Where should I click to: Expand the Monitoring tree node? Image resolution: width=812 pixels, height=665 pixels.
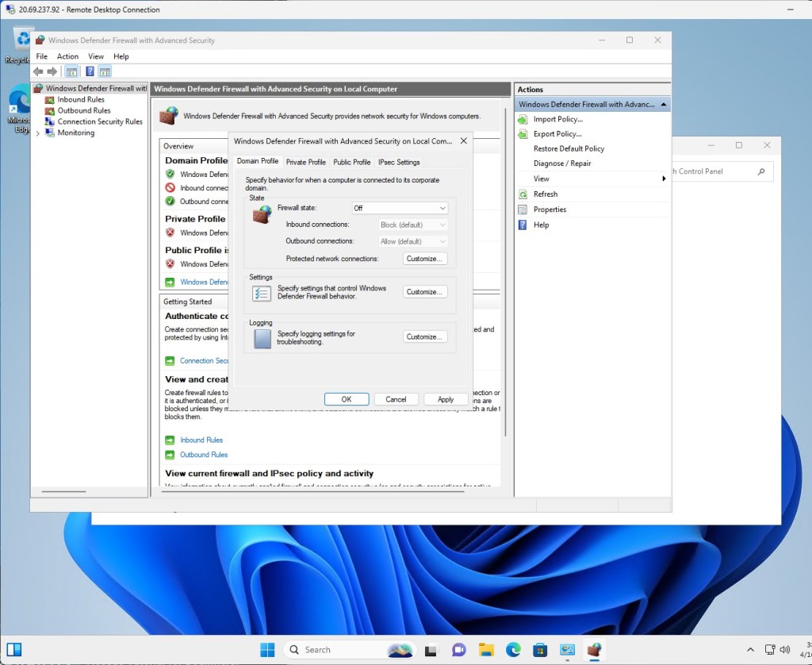click(38, 133)
